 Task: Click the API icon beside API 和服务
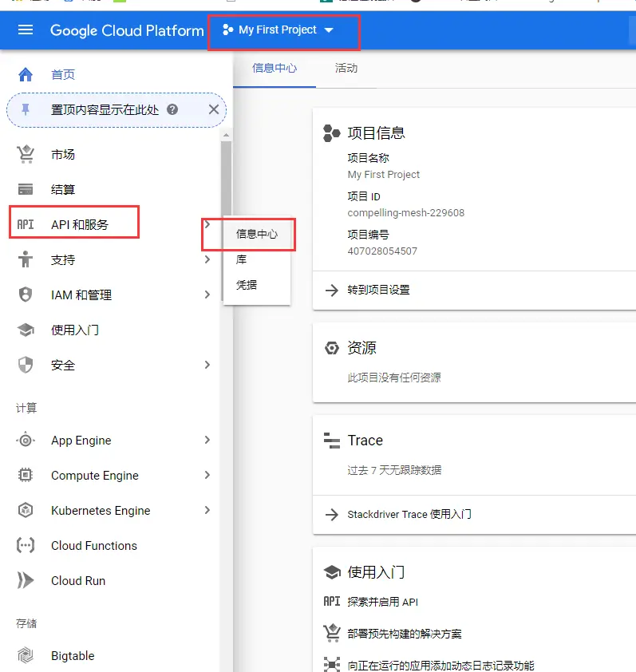click(26, 224)
